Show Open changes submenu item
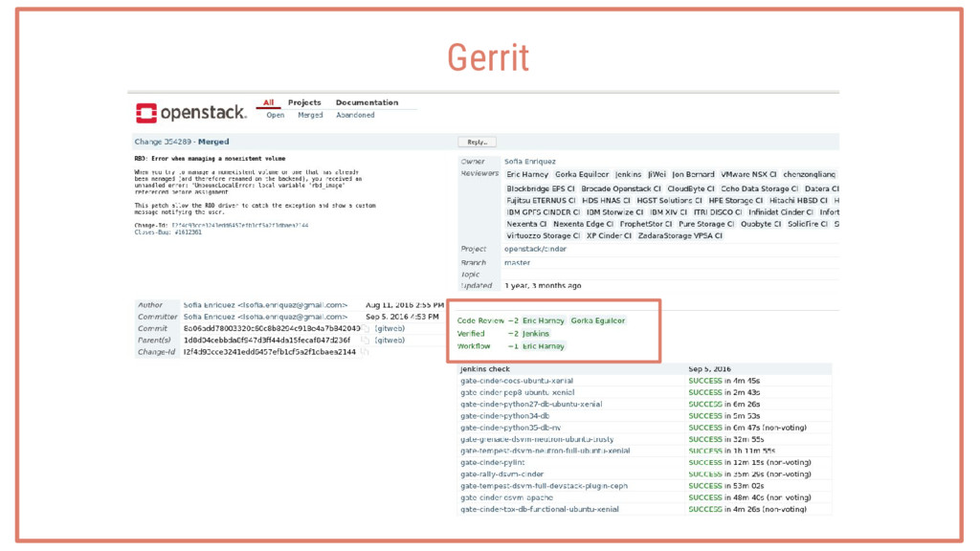The width and height of the screenshot is (980, 551). coord(275,115)
